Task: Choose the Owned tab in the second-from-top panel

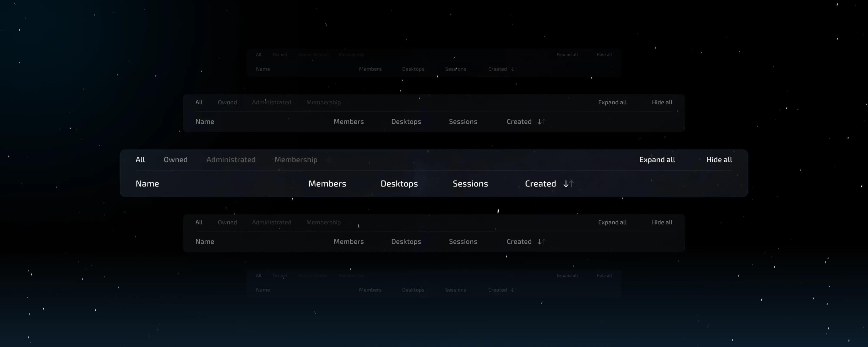Action: click(x=227, y=102)
